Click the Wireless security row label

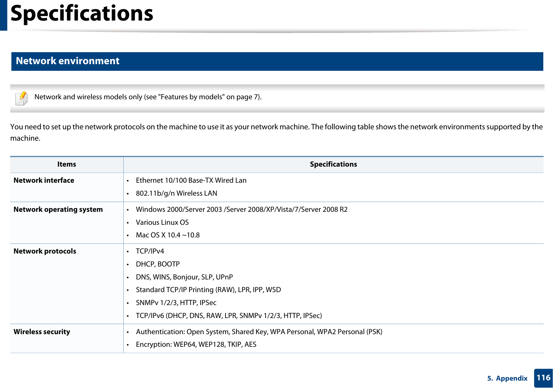42,332
